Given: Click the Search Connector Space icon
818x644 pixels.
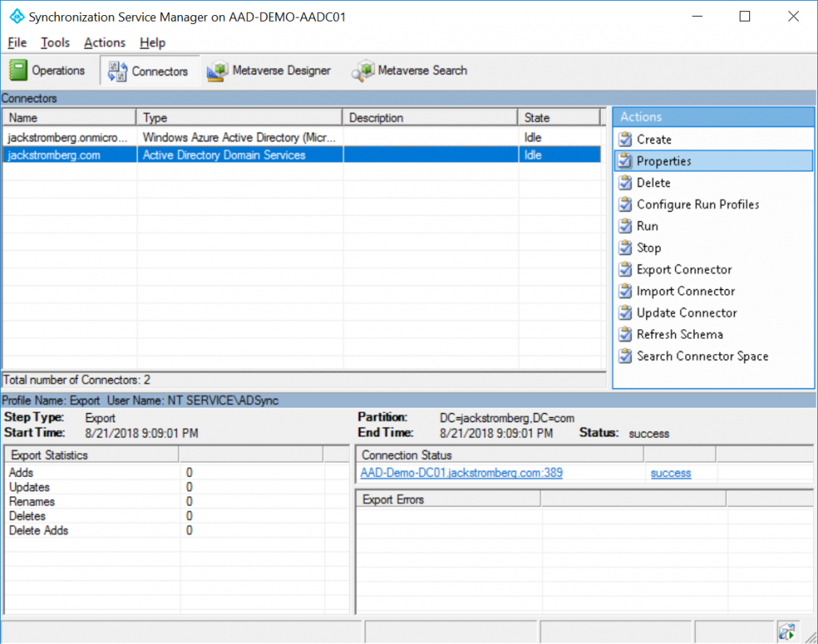Looking at the screenshot, I should coord(625,356).
